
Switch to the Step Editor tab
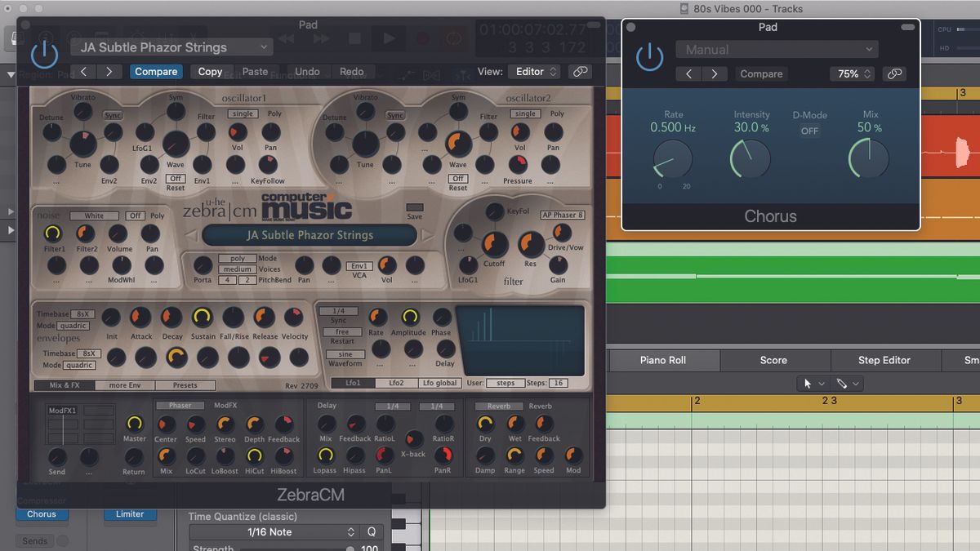(x=886, y=360)
